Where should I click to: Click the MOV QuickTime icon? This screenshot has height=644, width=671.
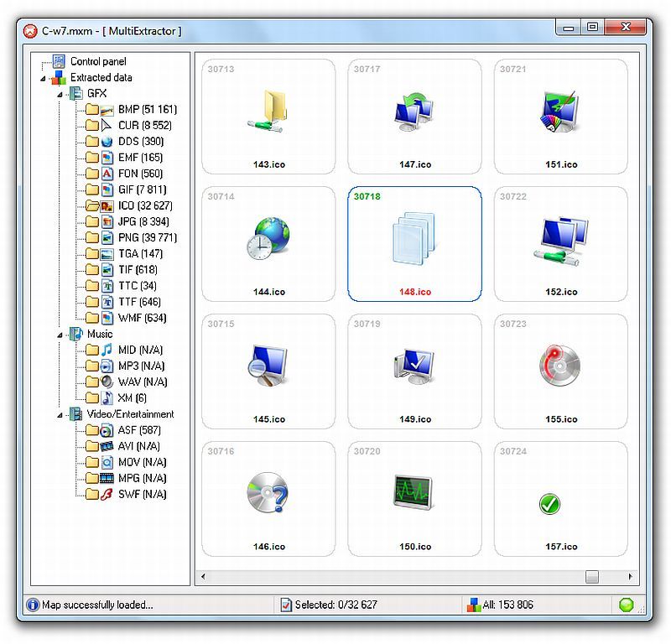tap(107, 463)
